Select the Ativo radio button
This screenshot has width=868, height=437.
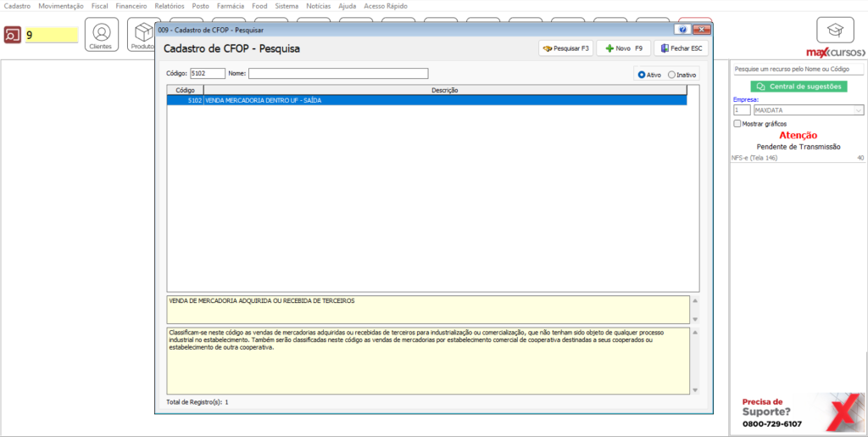click(x=642, y=75)
